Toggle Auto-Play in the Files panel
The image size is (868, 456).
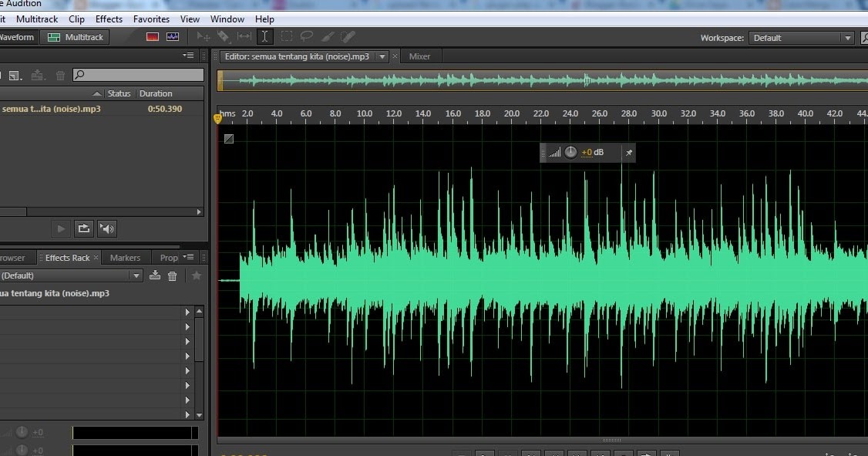[x=107, y=228]
